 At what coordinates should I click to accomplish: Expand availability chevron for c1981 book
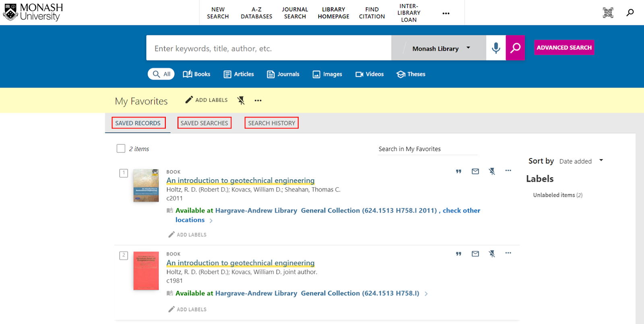[x=426, y=294]
